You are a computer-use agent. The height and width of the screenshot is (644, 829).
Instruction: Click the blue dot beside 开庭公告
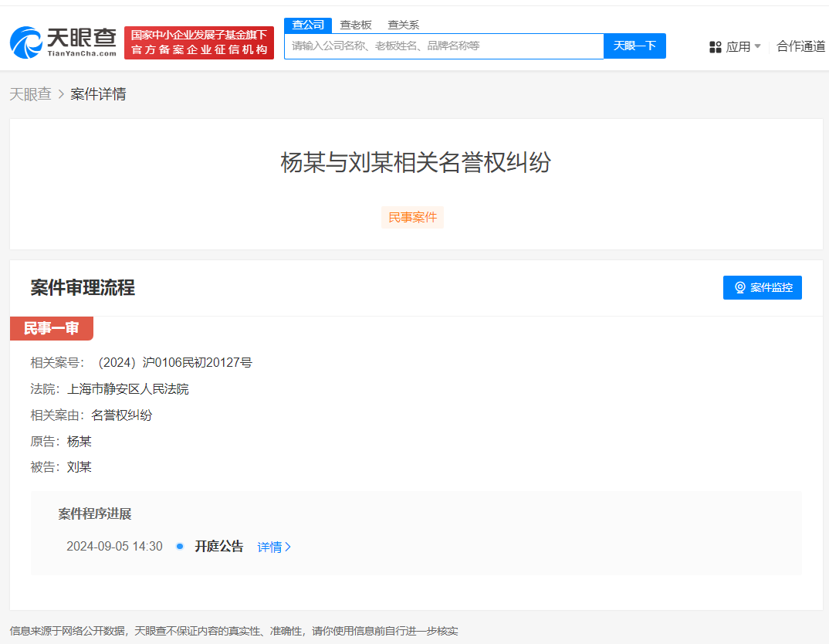click(x=180, y=546)
